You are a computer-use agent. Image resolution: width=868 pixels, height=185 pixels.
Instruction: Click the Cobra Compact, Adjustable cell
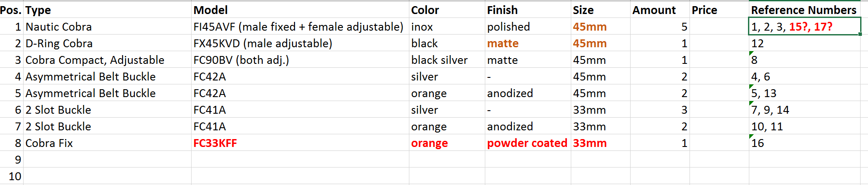[107, 59]
